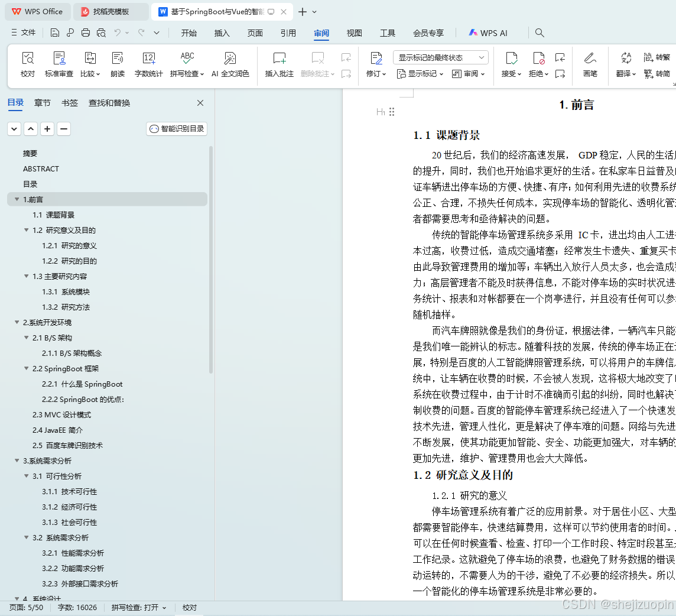Click the plus promote level button
Screen dimensions: 676x616
point(47,128)
